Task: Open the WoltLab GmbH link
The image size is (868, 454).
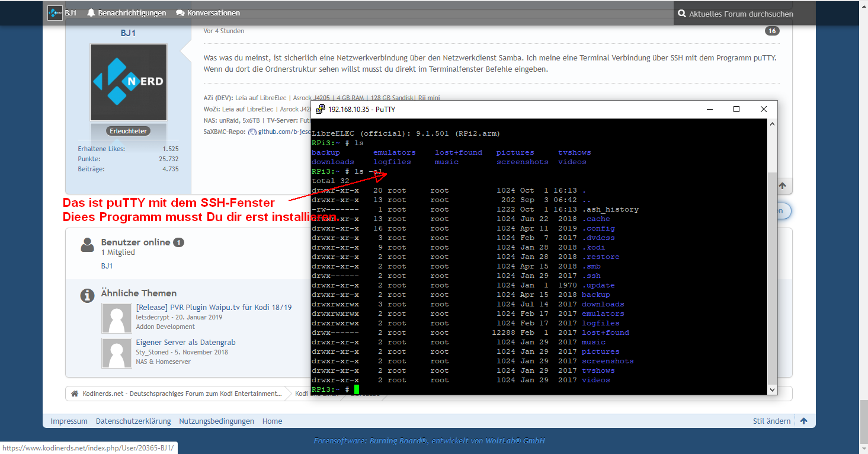Action: click(515, 440)
